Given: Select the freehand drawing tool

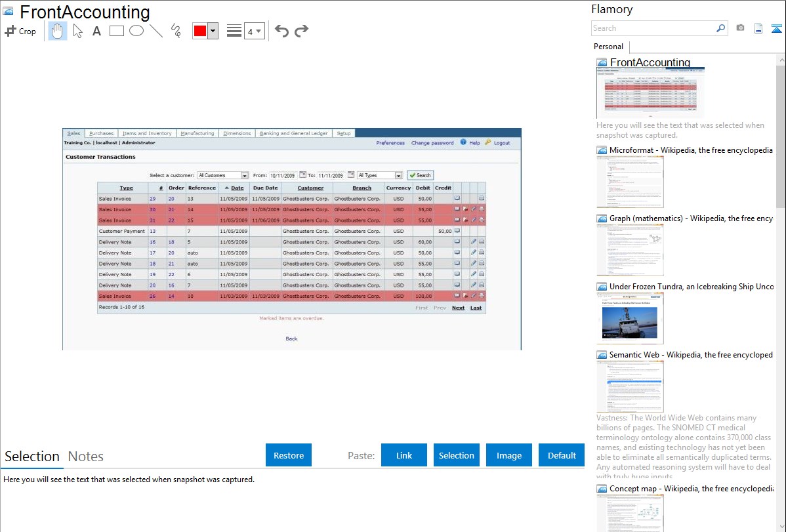Looking at the screenshot, I should (176, 31).
